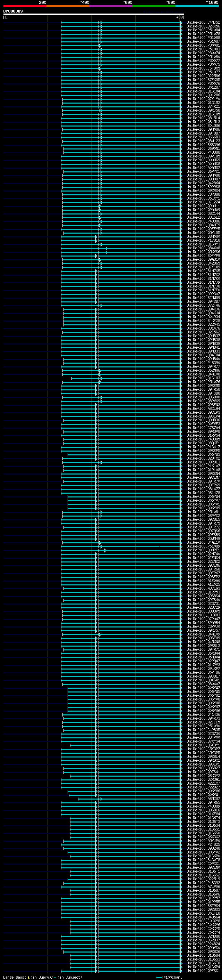The image size is (222, 980).
Task: Select the UniRef100_B7FKQ5 label
Action: pos(203,80)
